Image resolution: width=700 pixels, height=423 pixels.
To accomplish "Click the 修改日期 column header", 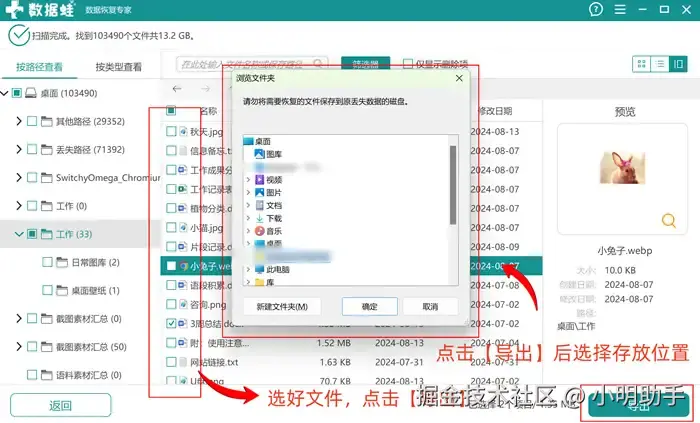I will (x=495, y=111).
